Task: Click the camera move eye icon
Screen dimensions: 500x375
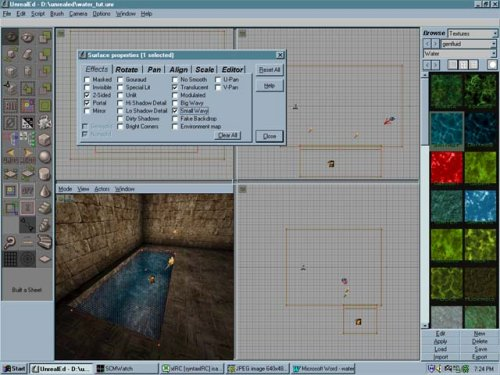Action: (10, 37)
